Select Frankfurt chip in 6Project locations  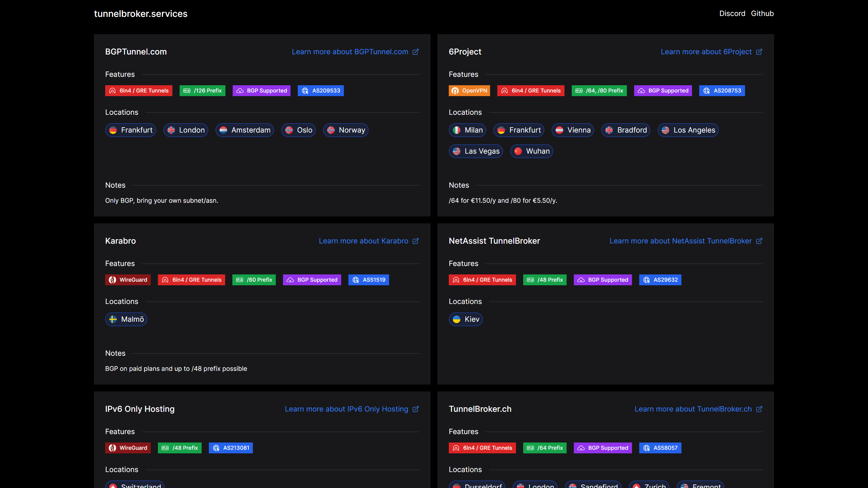pos(519,130)
